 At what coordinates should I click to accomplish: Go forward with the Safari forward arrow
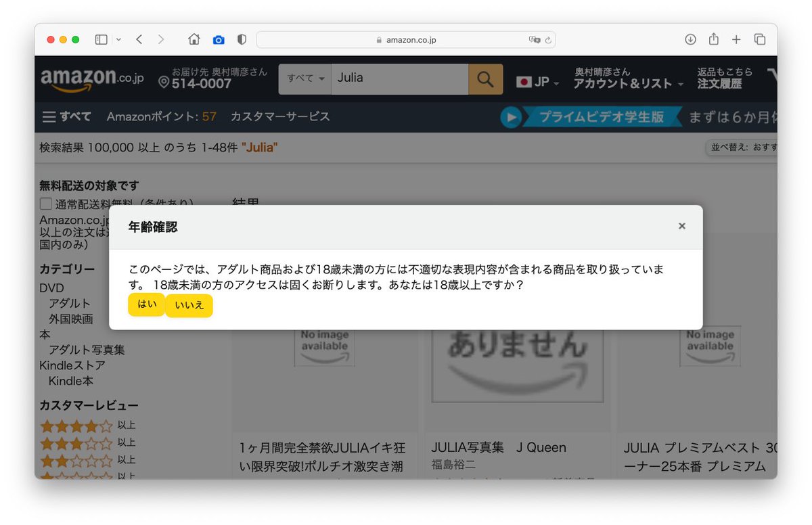161,40
